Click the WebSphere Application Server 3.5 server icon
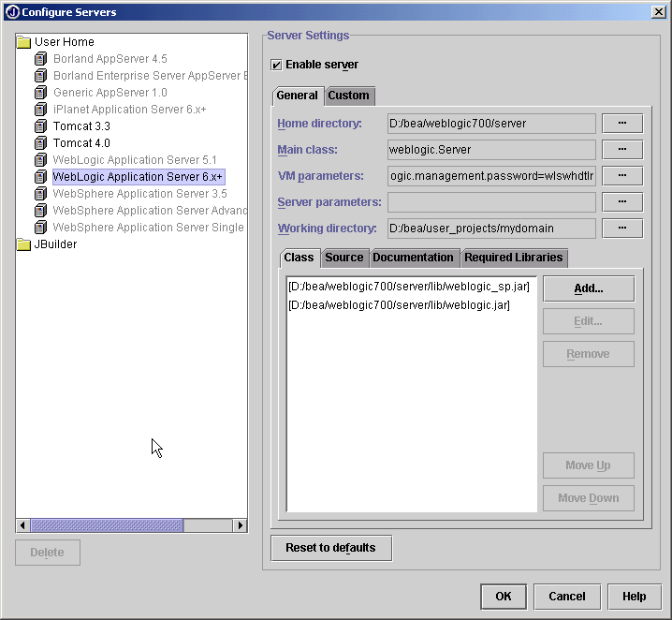The height and width of the screenshot is (620, 672). tap(41, 193)
